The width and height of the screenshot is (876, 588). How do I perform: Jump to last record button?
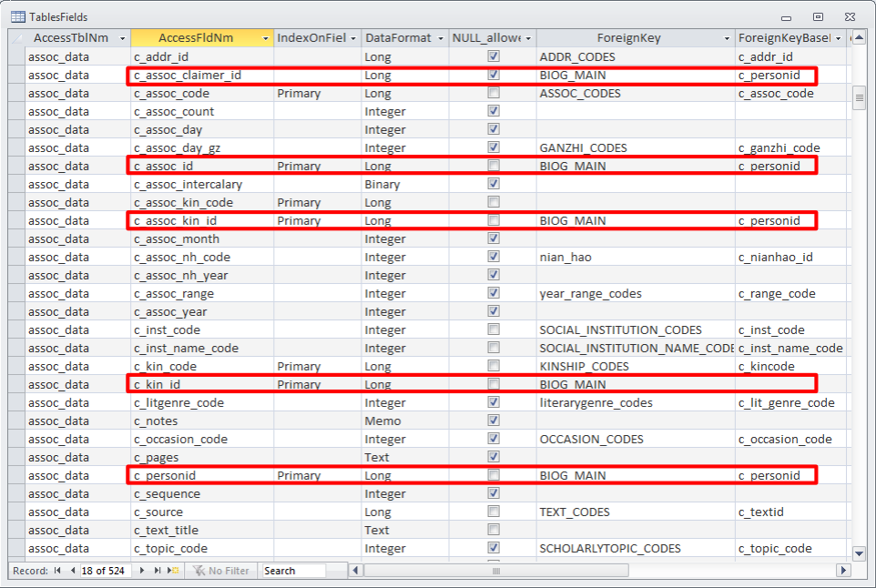pyautogui.click(x=158, y=571)
